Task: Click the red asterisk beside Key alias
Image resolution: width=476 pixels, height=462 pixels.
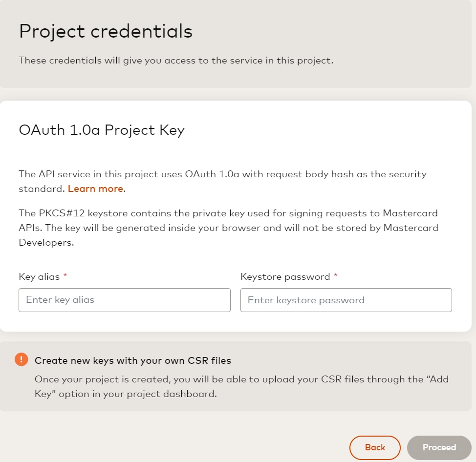Action: 65,276
